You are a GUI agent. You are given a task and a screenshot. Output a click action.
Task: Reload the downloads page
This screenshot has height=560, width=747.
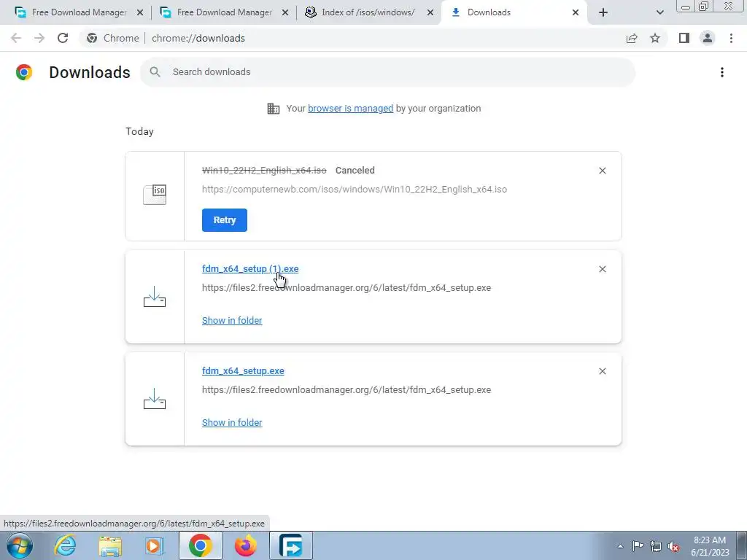coord(63,38)
